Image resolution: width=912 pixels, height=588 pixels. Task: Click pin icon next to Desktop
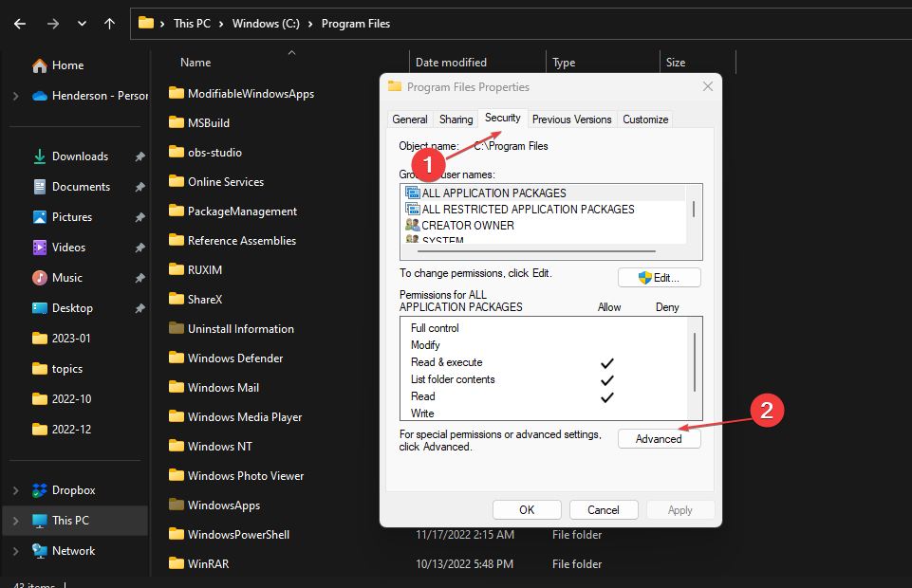pyautogui.click(x=140, y=308)
